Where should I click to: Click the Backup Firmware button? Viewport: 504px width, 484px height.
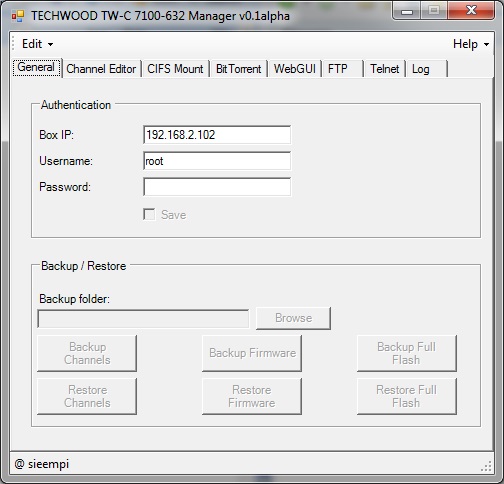tap(252, 353)
